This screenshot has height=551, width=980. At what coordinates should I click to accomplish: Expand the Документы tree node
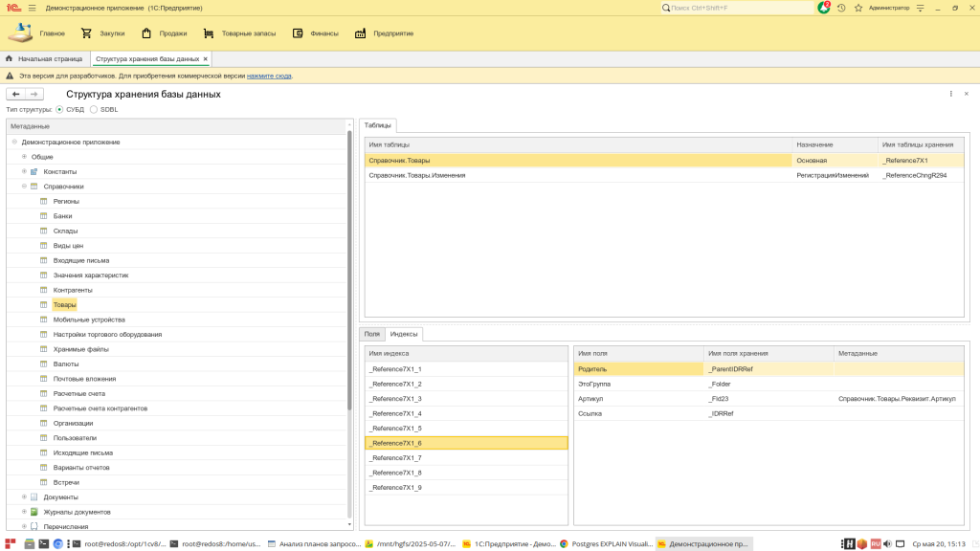[24, 496]
